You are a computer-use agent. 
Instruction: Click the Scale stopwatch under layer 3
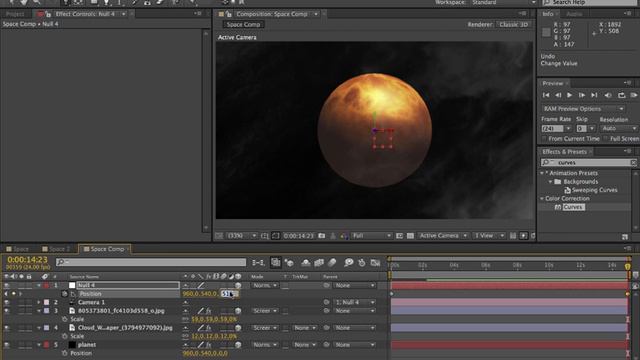tap(64, 319)
